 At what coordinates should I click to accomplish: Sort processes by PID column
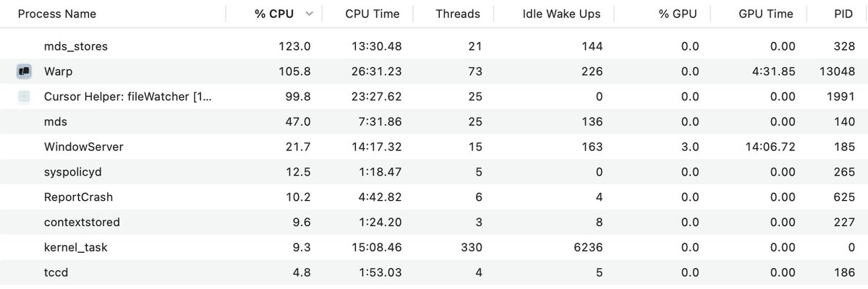(x=843, y=14)
